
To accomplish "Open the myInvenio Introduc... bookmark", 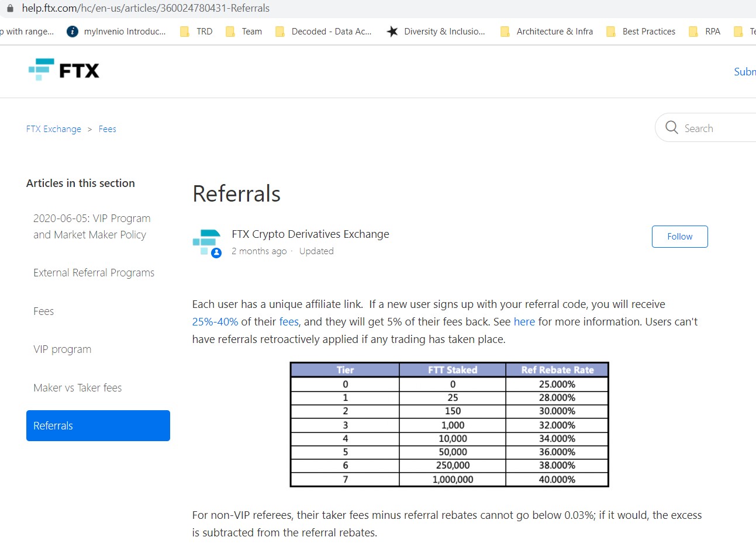I will tap(116, 32).
